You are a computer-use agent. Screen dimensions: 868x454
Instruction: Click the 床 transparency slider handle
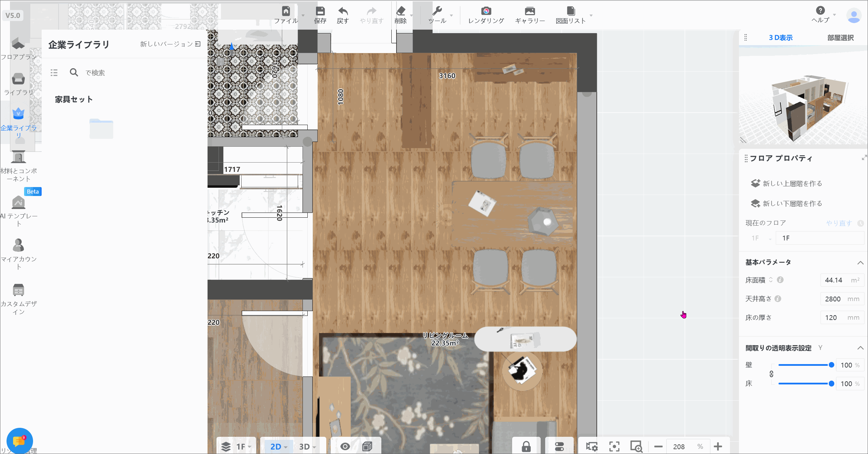tap(831, 384)
